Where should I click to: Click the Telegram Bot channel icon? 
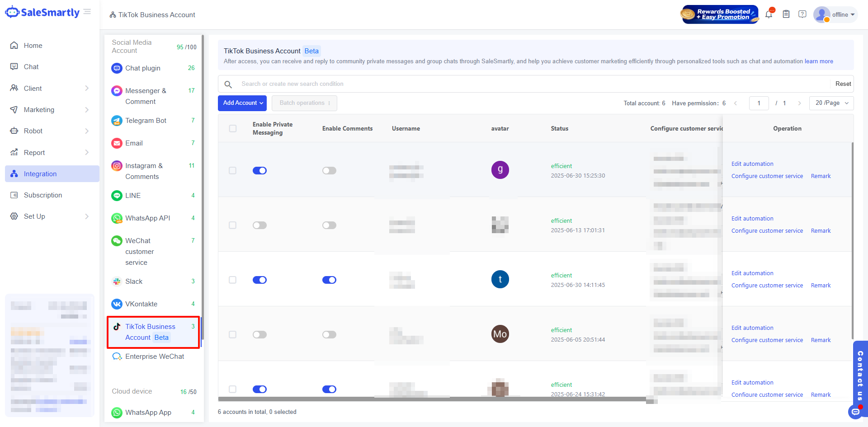point(117,121)
